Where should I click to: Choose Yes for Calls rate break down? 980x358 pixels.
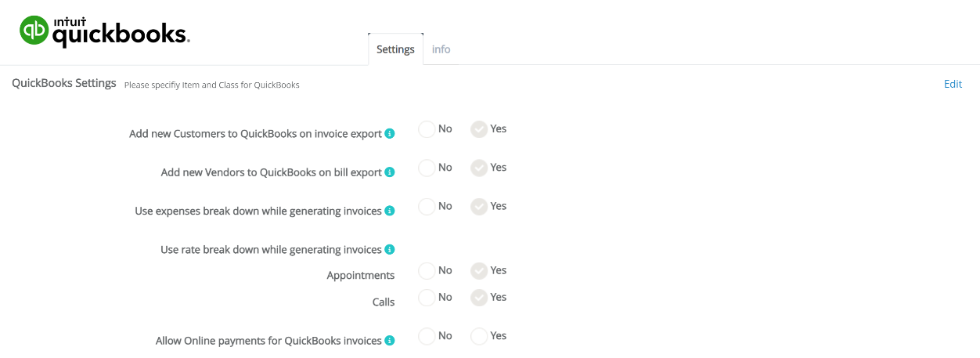[x=479, y=298]
